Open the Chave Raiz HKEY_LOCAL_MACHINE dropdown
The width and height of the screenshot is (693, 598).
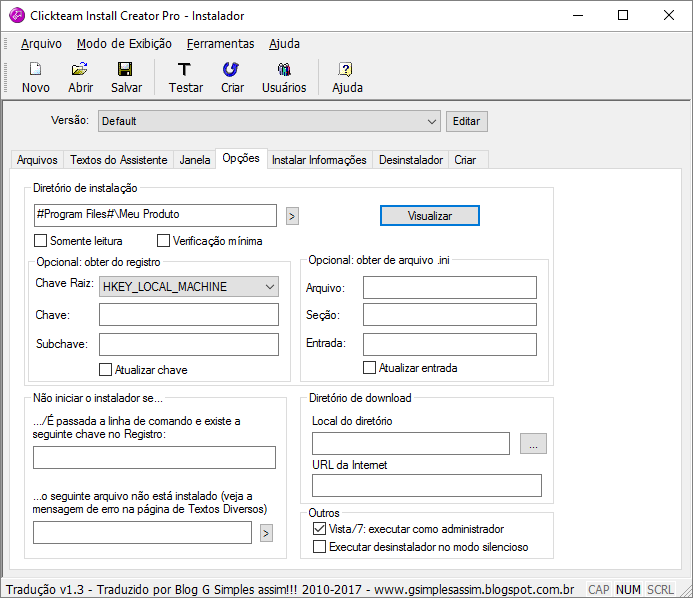(269, 287)
